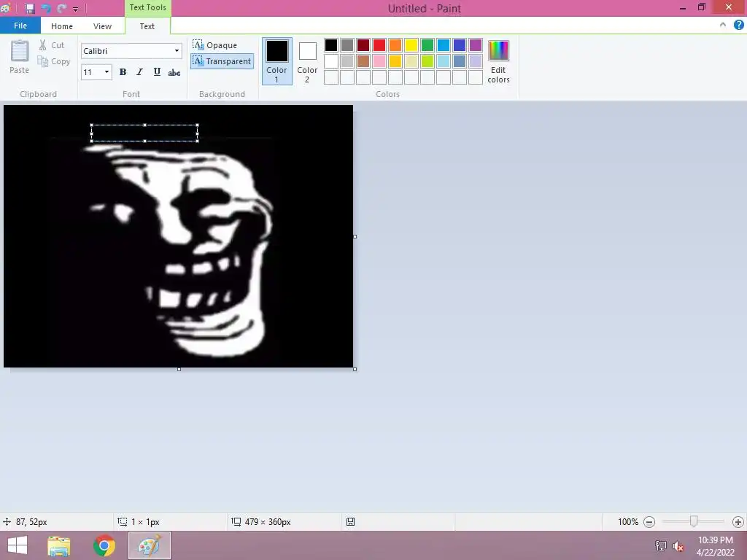Image resolution: width=747 pixels, height=560 pixels.
Task: Pick the pink palette color
Action: click(379, 61)
